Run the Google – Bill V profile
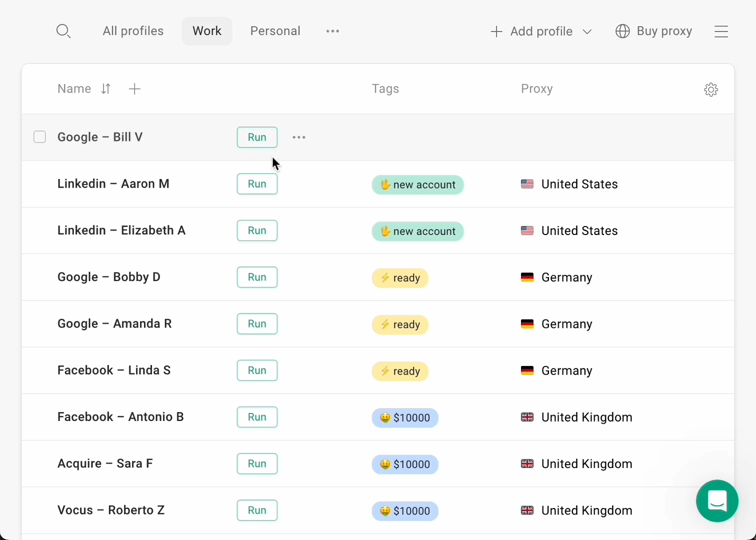The height and width of the screenshot is (540, 756). (x=257, y=137)
